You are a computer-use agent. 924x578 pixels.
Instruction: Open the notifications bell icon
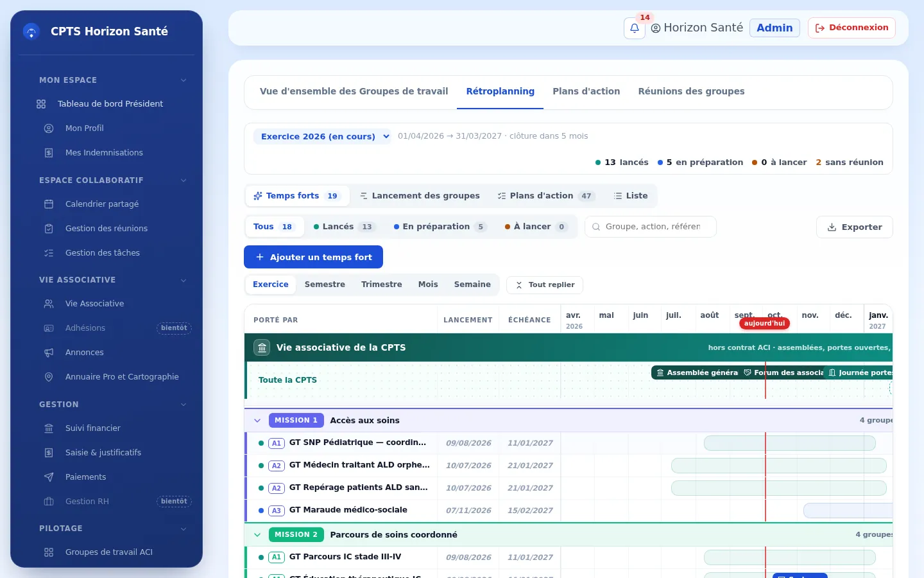click(x=634, y=28)
